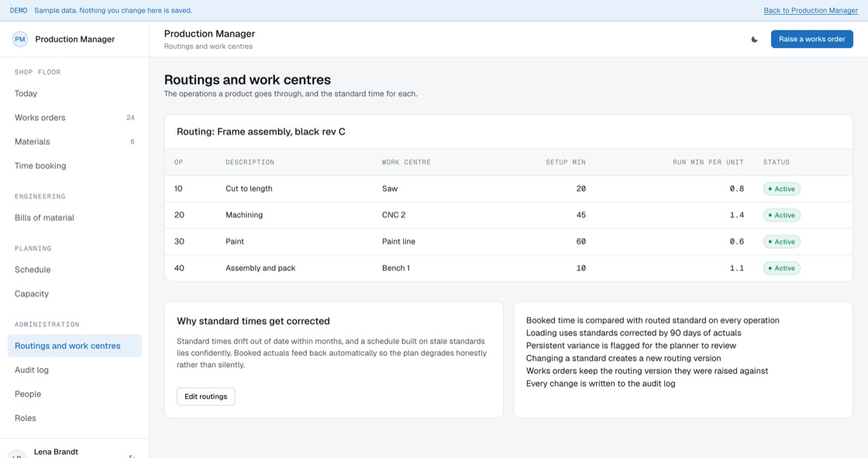868x458 pixels.
Task: Click the Active status badge for Machining
Action: point(782,215)
